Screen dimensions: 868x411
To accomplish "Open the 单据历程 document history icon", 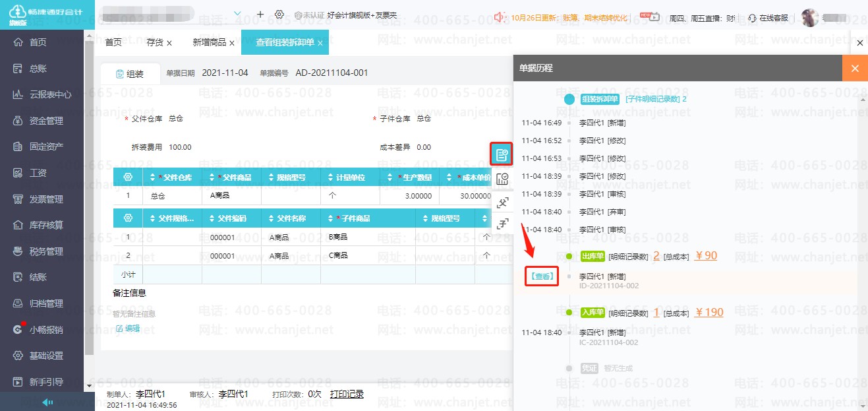I will point(502,154).
